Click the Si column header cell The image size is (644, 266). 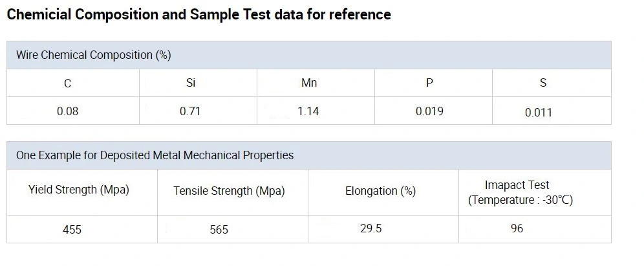tap(190, 83)
